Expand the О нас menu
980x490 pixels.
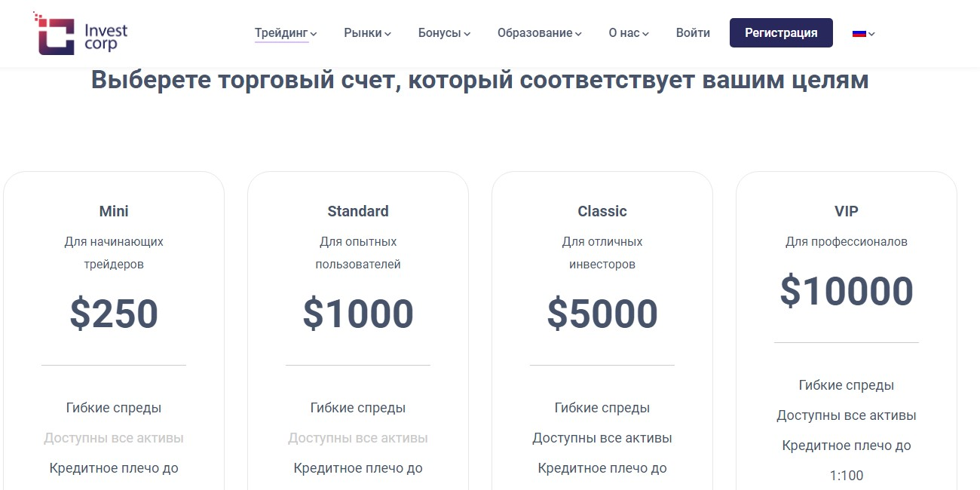tap(628, 33)
